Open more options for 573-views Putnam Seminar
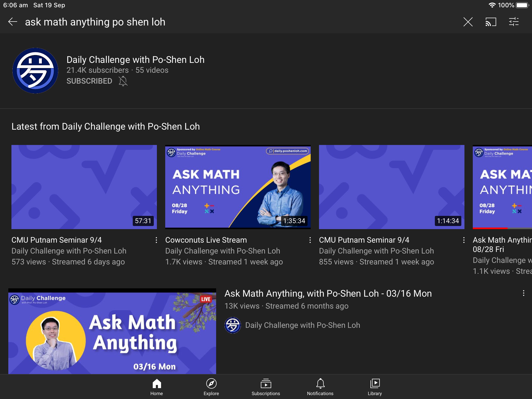The height and width of the screenshot is (399, 532). [156, 240]
